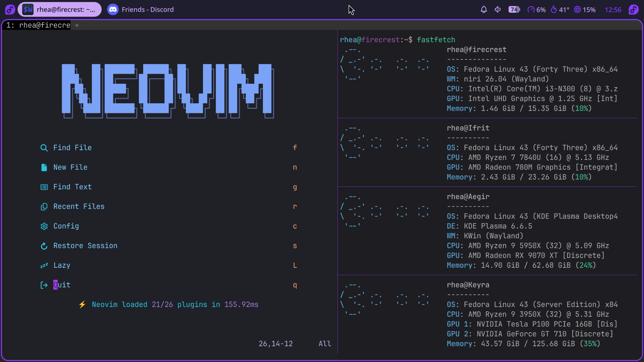The height and width of the screenshot is (362, 644).
Task: Select New File in Neovim dashboard
Action: [70, 167]
